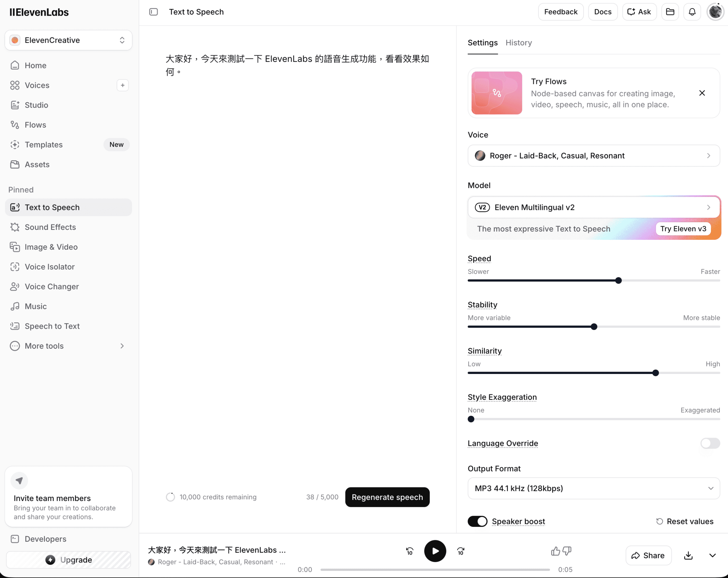The width and height of the screenshot is (728, 578).
Task: Disable the Speaker boost toggle
Action: coord(477,521)
